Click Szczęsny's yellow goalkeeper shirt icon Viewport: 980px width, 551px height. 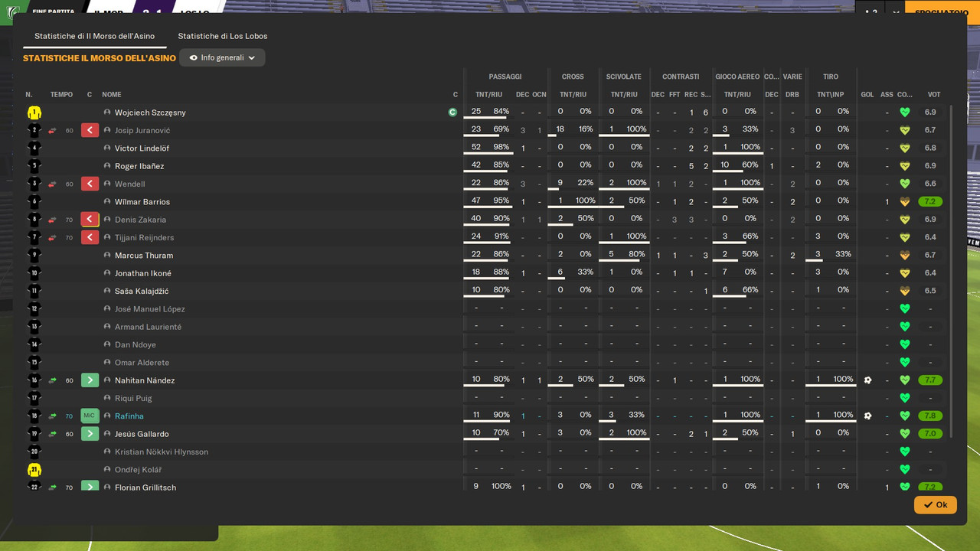pos(34,112)
